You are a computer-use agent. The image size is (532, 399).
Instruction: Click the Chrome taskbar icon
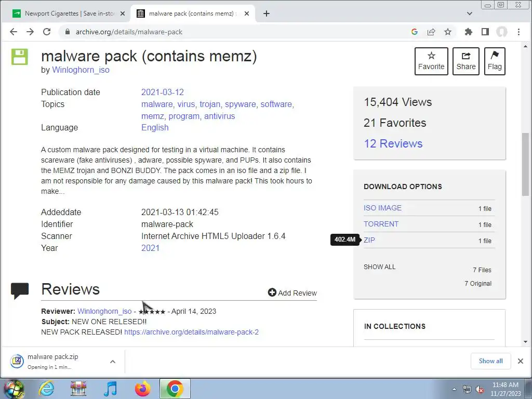click(x=175, y=389)
